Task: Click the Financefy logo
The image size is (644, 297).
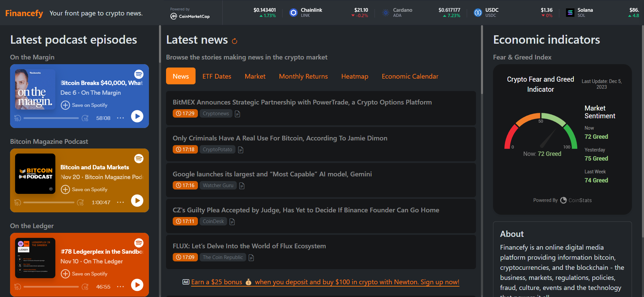Action: 24,13
